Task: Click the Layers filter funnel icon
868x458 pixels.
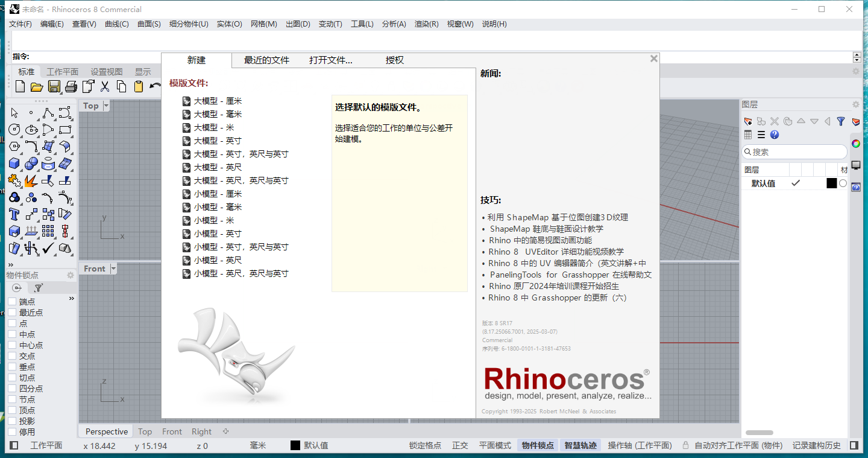Action: (x=841, y=121)
